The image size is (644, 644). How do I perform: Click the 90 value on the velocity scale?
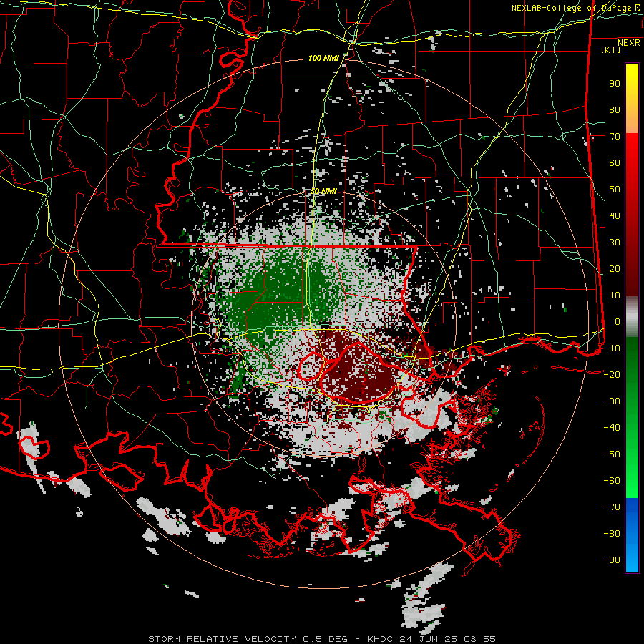pos(615,84)
